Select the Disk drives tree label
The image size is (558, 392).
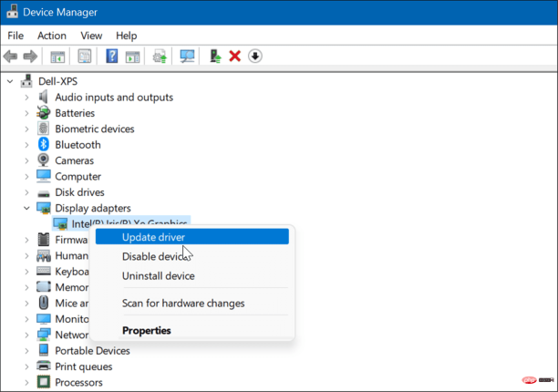pyautogui.click(x=79, y=192)
